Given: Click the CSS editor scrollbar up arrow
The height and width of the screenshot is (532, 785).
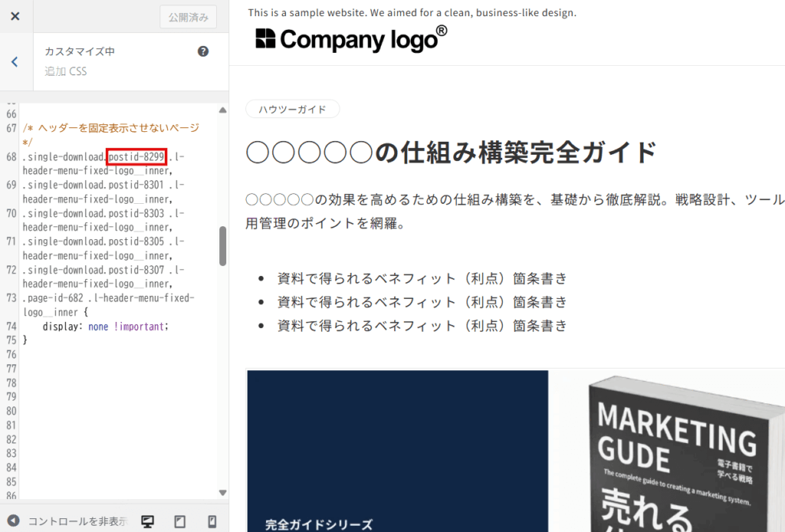Looking at the screenshot, I should tap(222, 110).
